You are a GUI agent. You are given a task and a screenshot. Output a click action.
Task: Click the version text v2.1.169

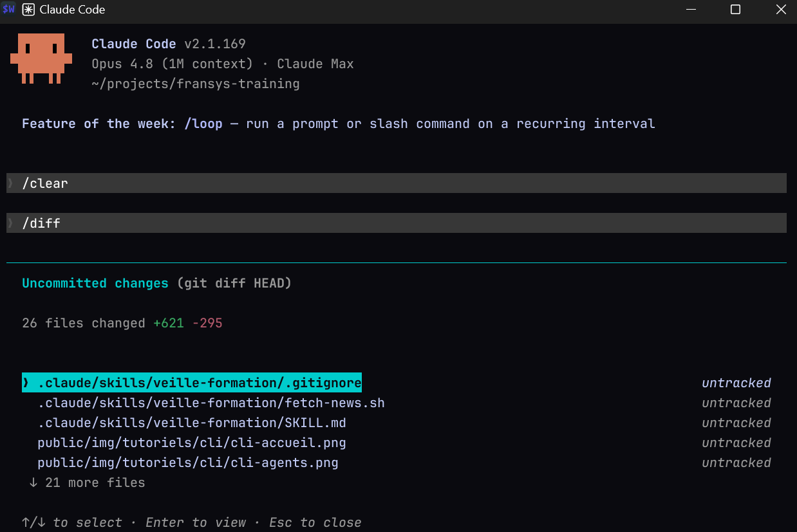click(x=215, y=44)
